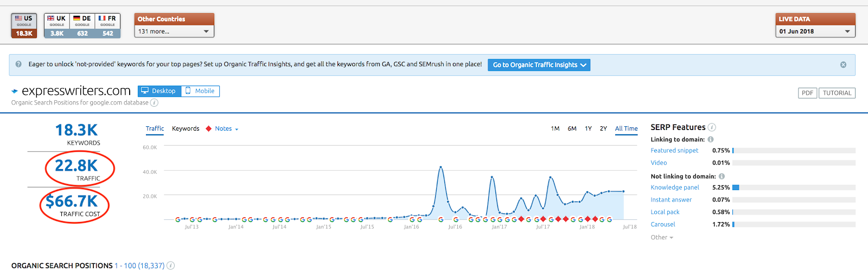This screenshot has width=868, height=273.
Task: Dismiss the Organic Traffic Insights banner
Action: point(843,64)
